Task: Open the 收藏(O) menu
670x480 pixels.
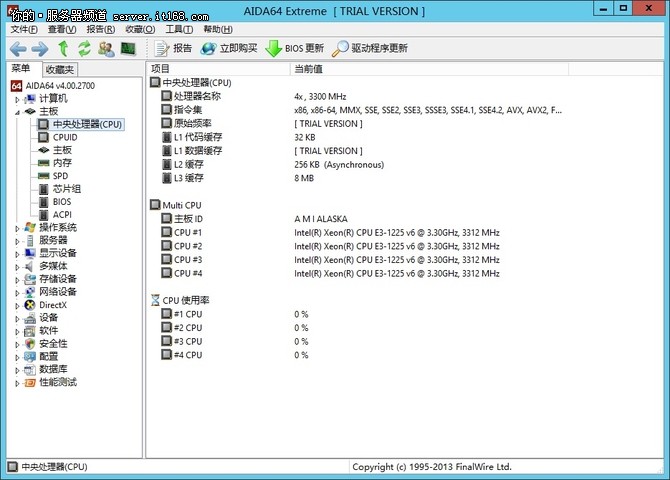Action: (x=140, y=29)
